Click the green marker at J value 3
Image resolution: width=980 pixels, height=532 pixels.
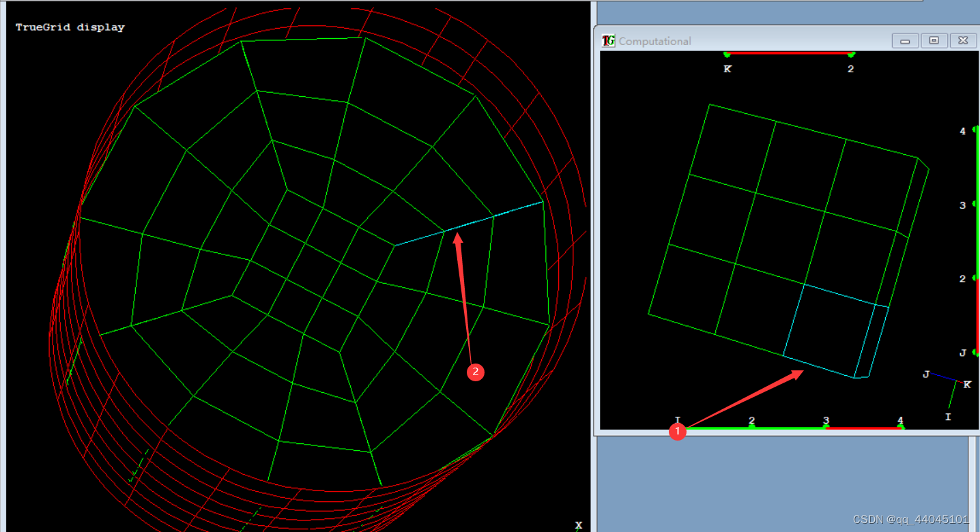(970, 205)
